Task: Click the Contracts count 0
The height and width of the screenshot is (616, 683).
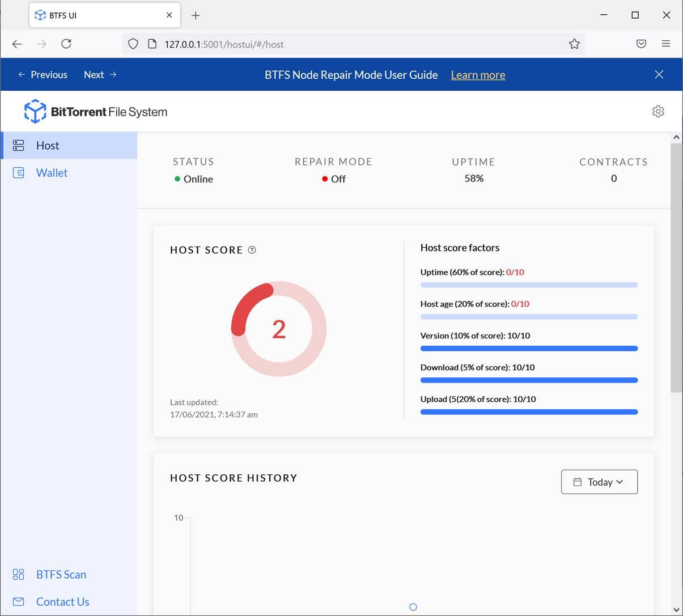Action: click(x=614, y=179)
